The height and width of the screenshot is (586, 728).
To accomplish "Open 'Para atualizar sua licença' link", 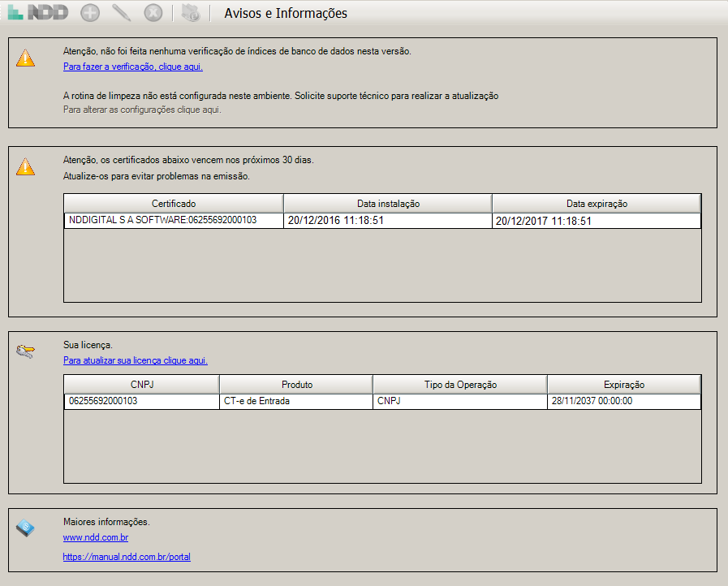I will 135,360.
